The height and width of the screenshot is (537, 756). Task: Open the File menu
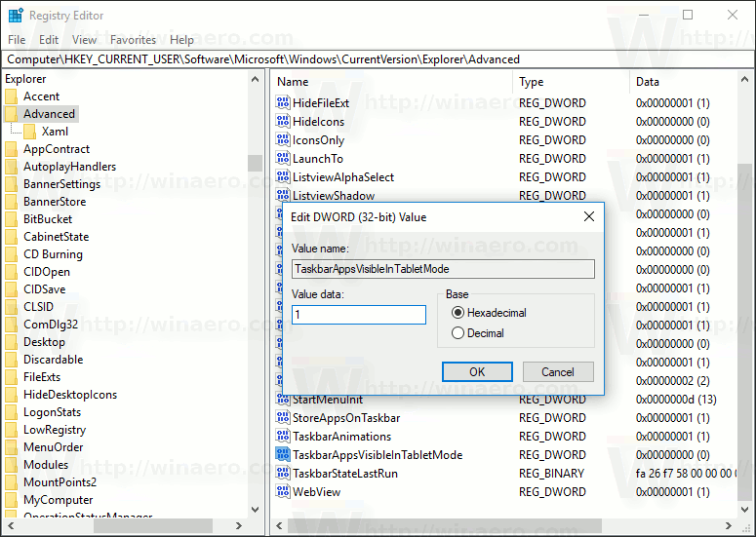click(x=17, y=40)
